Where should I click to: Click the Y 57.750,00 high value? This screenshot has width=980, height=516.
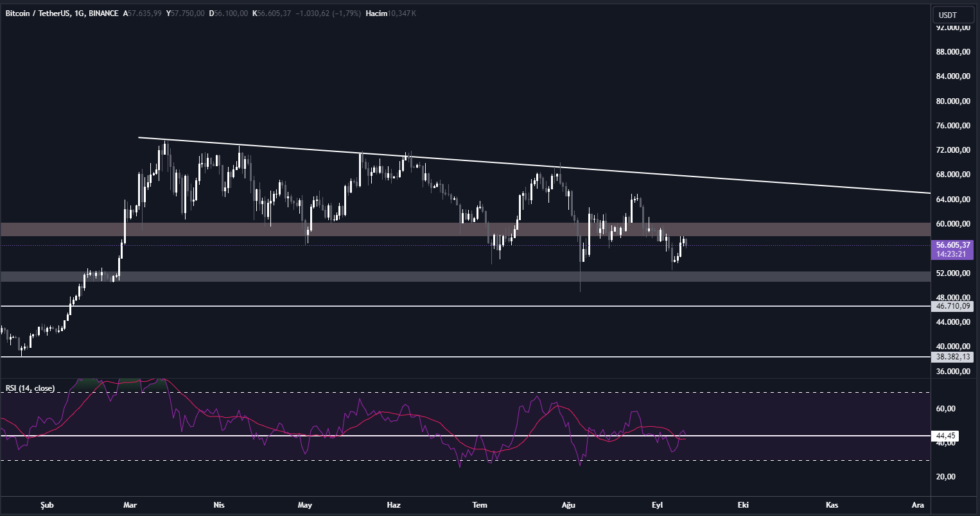point(185,13)
